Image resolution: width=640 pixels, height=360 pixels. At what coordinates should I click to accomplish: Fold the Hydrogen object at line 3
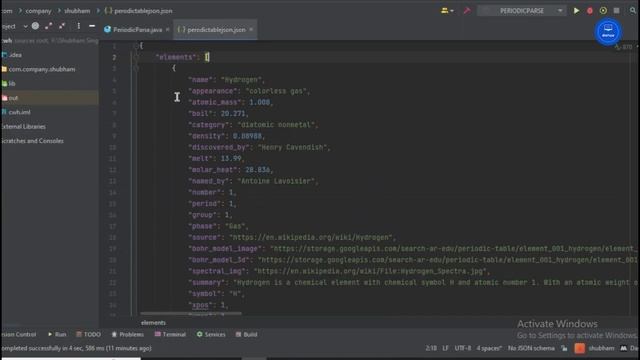136,68
